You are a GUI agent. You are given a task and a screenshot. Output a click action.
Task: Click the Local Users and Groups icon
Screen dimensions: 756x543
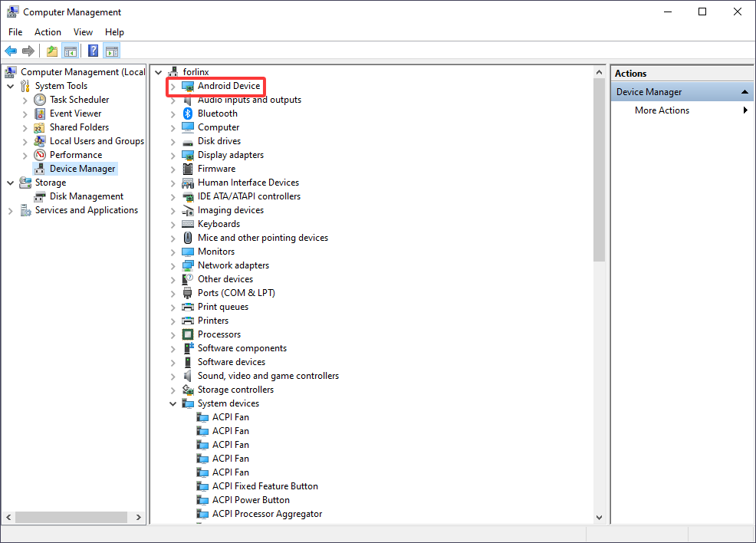coord(40,141)
